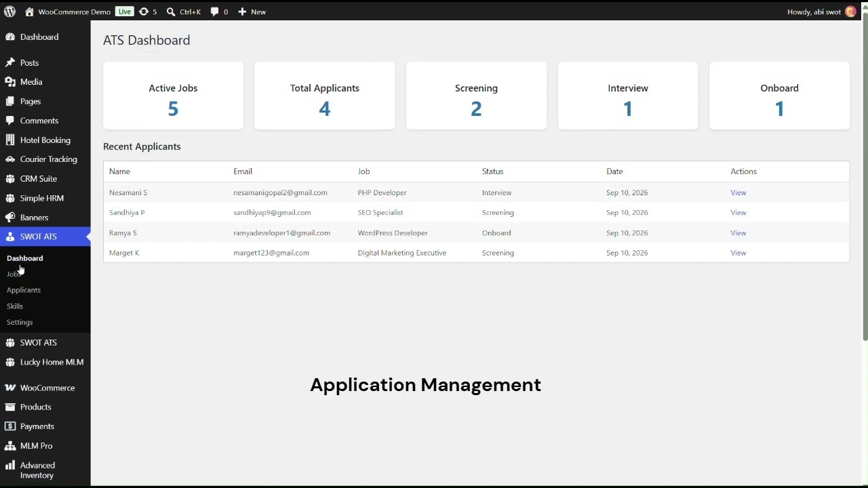Click the Media icon in sidebar

tap(10, 82)
